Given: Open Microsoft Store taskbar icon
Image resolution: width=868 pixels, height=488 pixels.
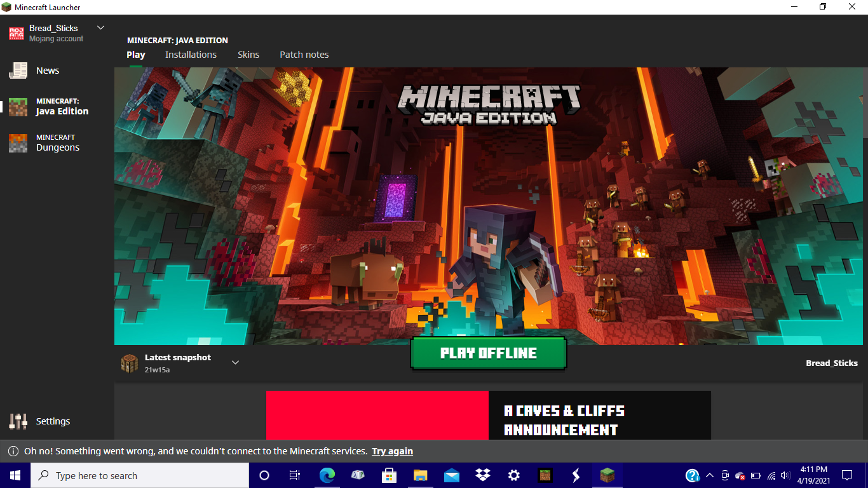Looking at the screenshot, I should 389,475.
